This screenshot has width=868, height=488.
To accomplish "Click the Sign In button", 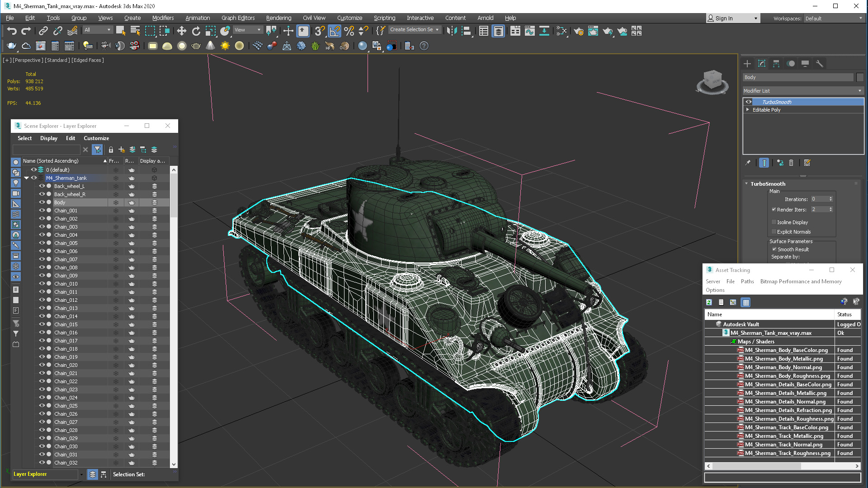I will [732, 19].
